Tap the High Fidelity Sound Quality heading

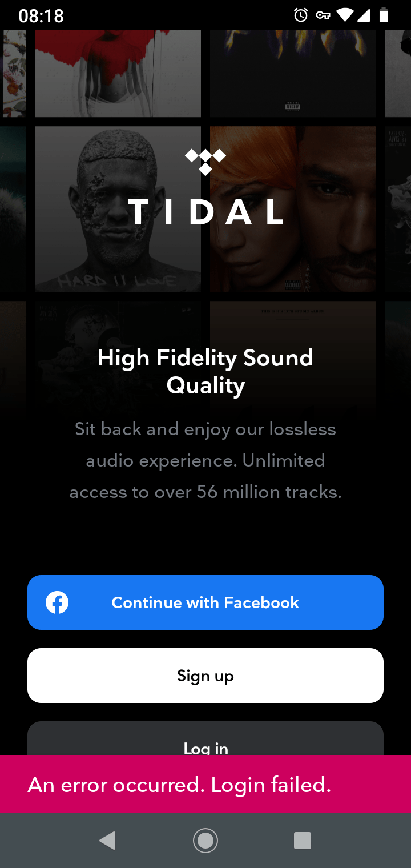pyautogui.click(x=205, y=371)
